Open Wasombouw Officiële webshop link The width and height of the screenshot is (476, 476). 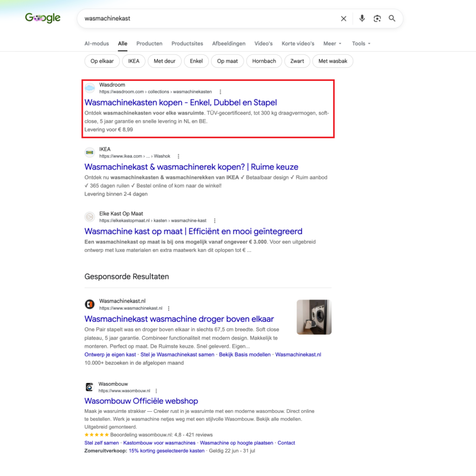point(141,401)
